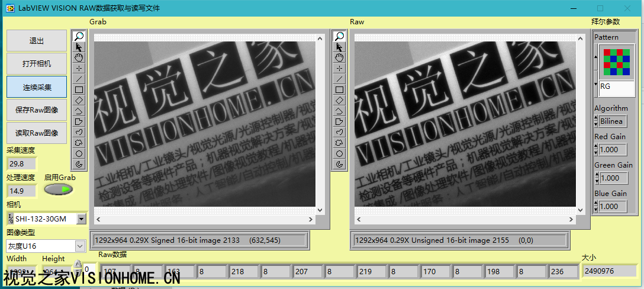Toggle the 启用Grab green LED switch
The height and width of the screenshot is (289, 644).
(59, 190)
